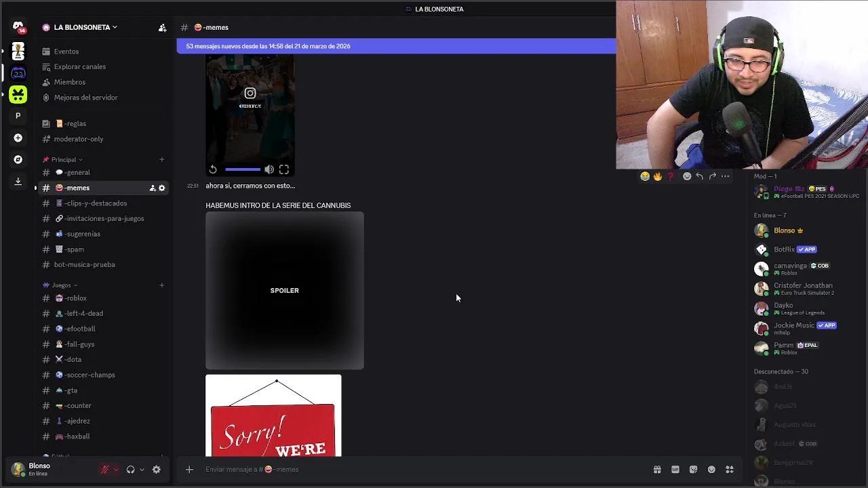Open headphones output options arrow
868x488 pixels.
coord(142,470)
